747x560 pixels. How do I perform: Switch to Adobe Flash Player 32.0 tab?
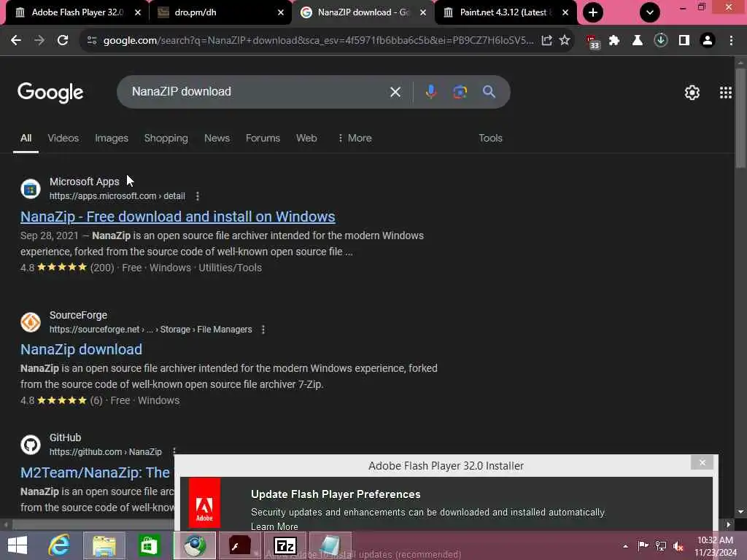click(x=76, y=12)
